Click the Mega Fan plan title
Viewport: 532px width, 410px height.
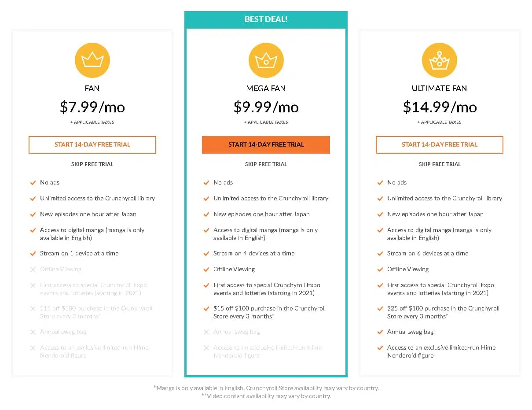(x=266, y=88)
